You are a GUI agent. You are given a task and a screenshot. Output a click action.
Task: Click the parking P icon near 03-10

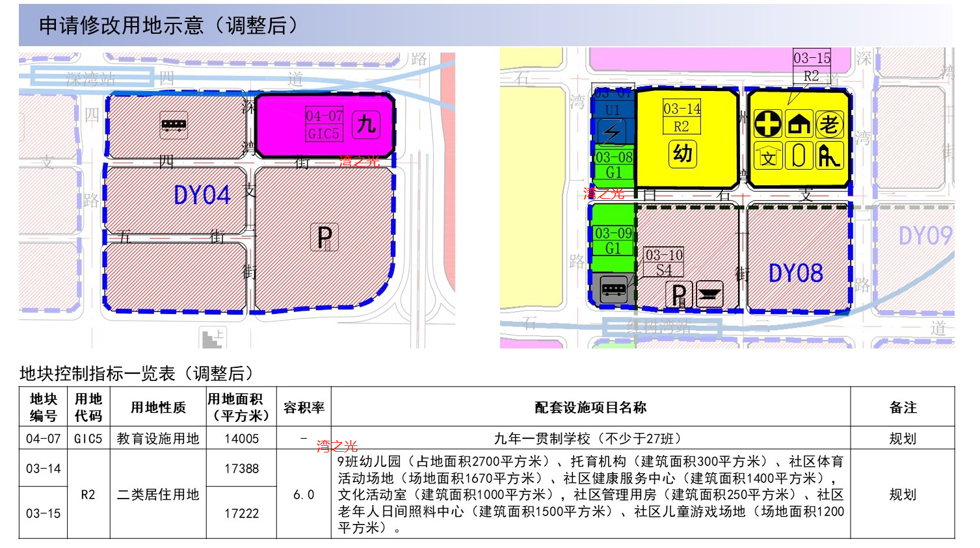pos(678,296)
